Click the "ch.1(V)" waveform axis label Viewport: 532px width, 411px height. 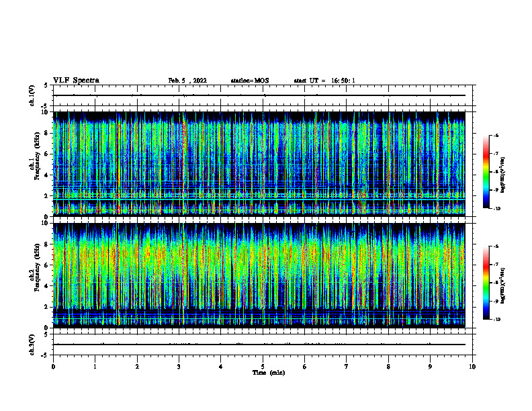pyautogui.click(x=32, y=95)
